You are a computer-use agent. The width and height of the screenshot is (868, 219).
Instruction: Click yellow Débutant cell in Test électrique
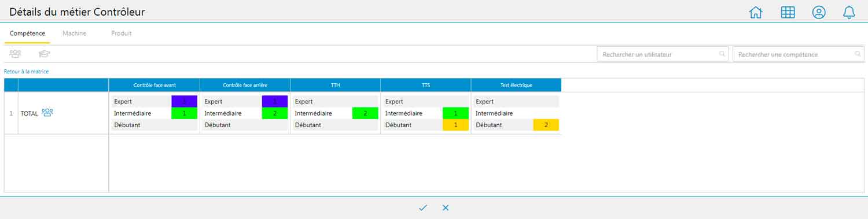click(x=546, y=125)
